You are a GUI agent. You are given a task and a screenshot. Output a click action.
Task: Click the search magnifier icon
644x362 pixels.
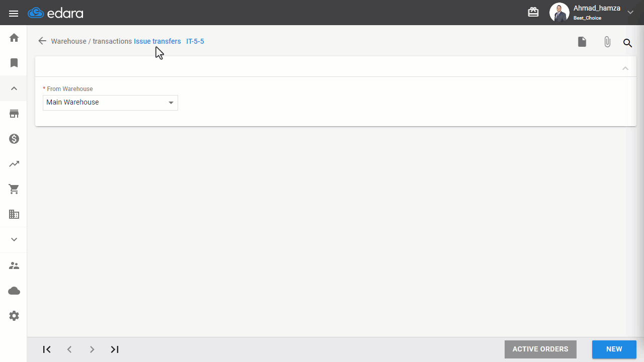coord(627,43)
